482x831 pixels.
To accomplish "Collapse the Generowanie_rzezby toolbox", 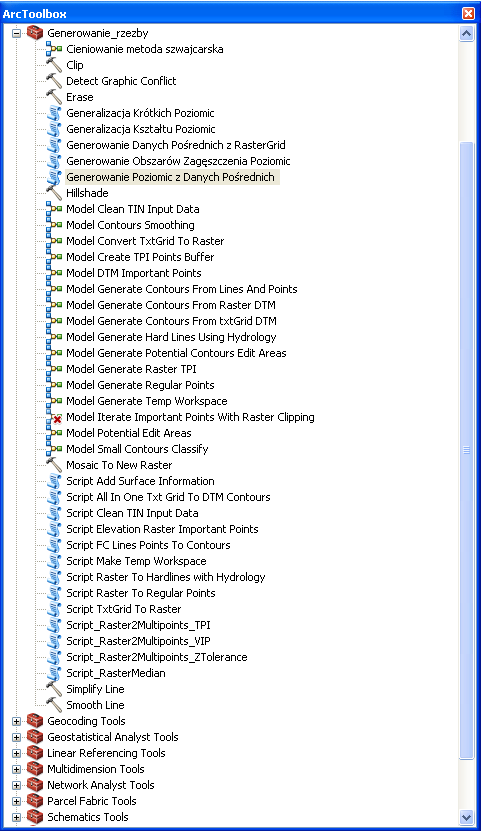I will [16, 33].
